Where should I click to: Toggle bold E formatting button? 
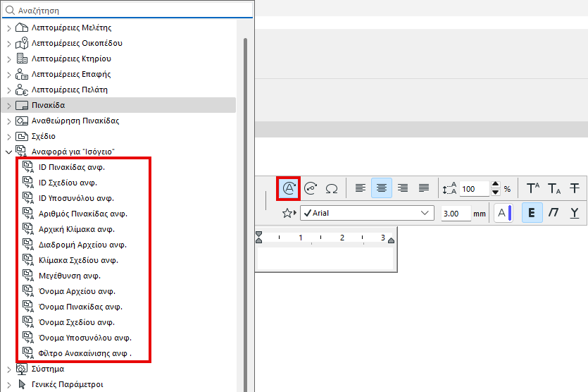click(532, 213)
